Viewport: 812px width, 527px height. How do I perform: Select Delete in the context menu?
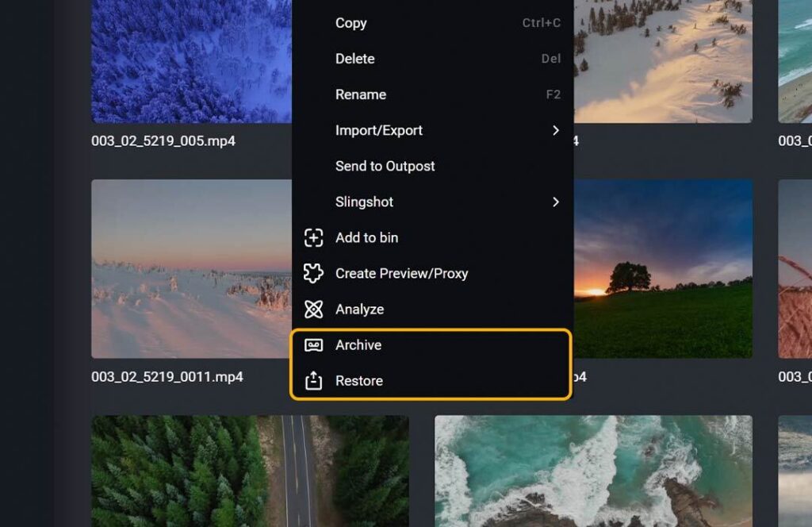pyautogui.click(x=354, y=59)
